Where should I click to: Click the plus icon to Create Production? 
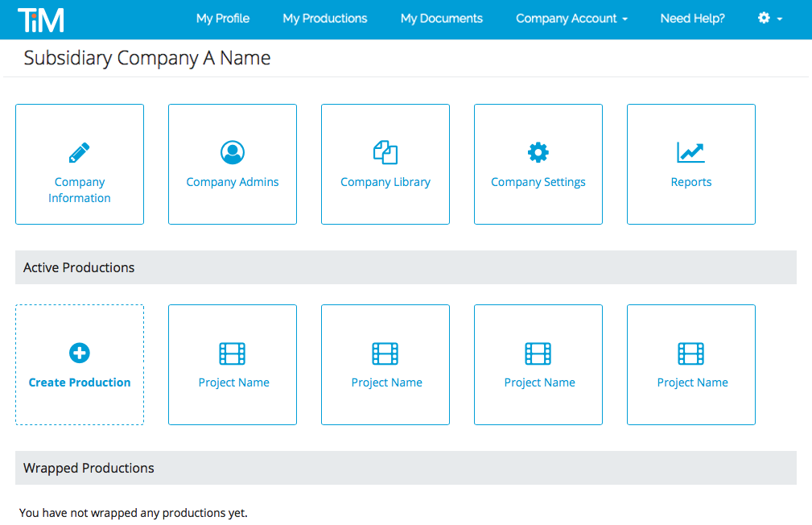(x=79, y=353)
